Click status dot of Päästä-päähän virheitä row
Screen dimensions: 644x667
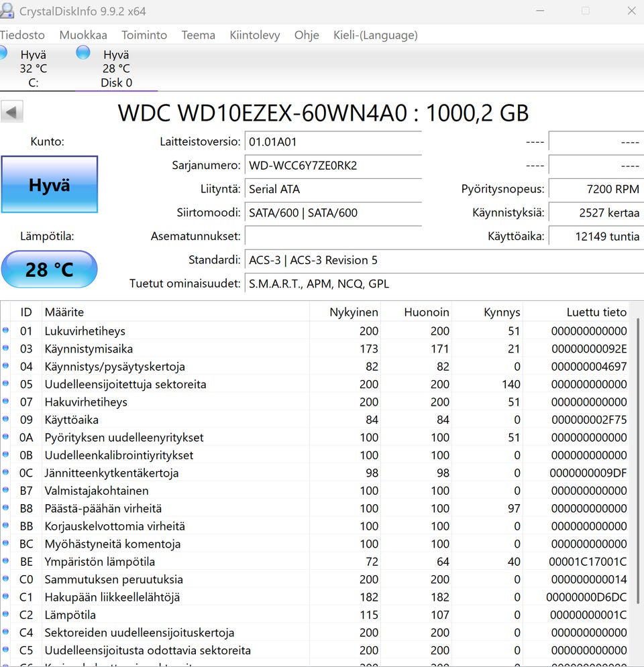pyautogui.click(x=5, y=507)
